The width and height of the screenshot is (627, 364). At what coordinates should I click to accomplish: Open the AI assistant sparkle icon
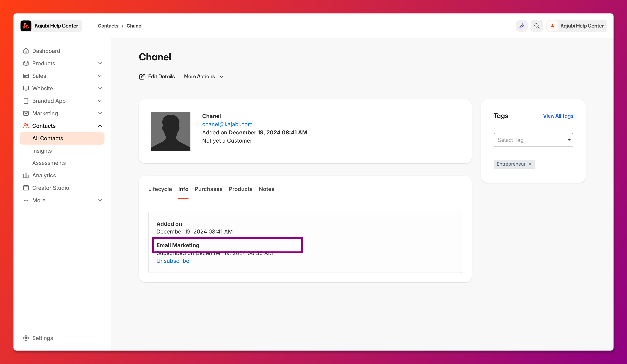[x=522, y=26]
